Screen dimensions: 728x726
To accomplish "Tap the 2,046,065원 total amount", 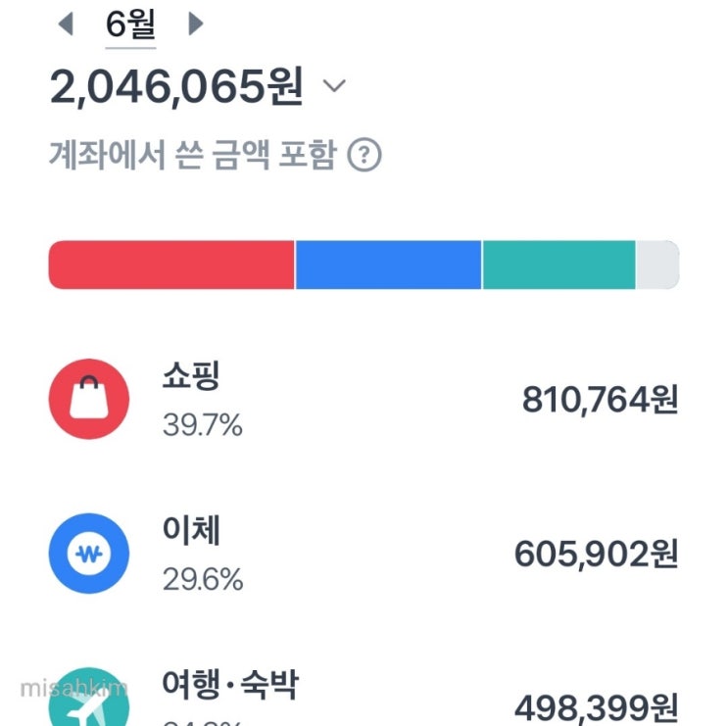I will (176, 88).
